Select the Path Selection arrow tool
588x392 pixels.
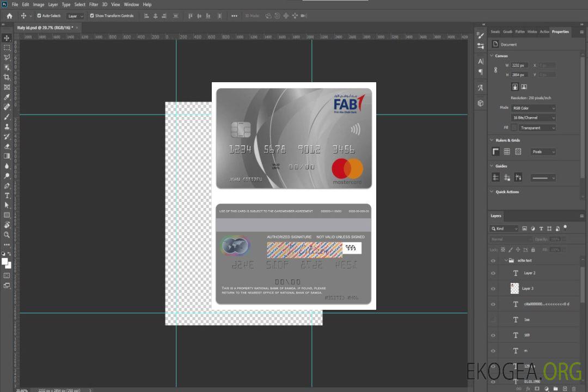click(7, 205)
